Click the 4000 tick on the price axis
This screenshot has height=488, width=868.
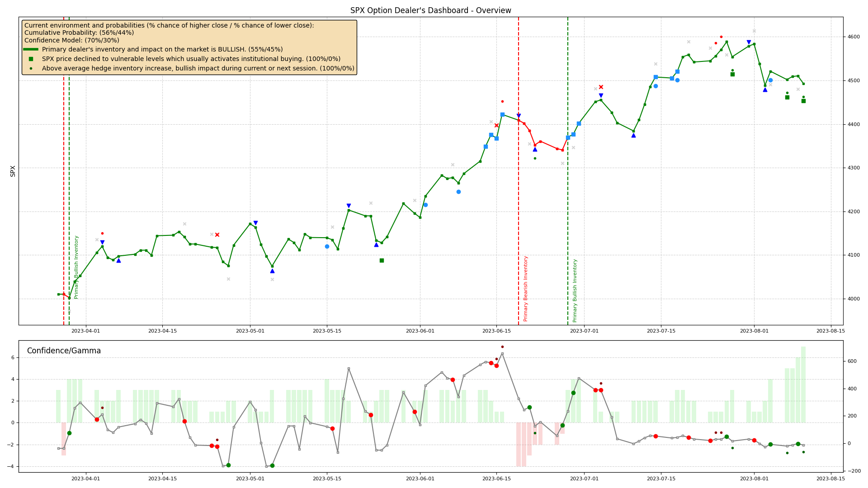[854, 299]
